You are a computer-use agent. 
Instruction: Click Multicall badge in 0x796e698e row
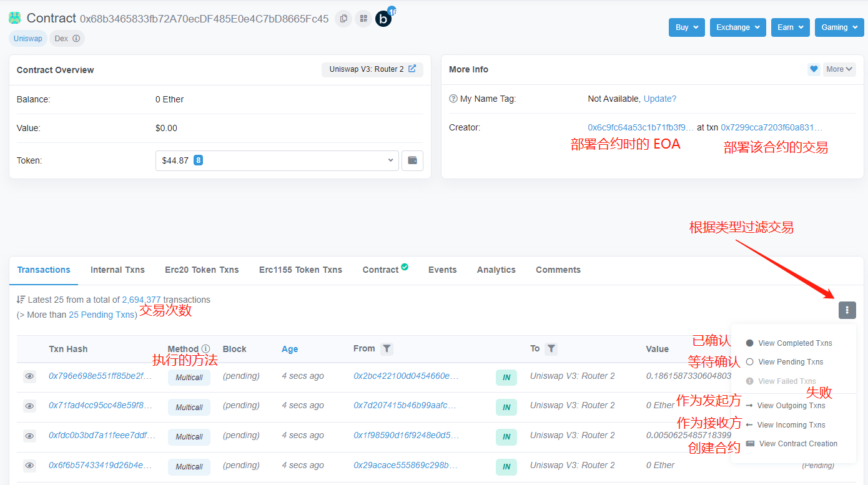click(x=189, y=378)
